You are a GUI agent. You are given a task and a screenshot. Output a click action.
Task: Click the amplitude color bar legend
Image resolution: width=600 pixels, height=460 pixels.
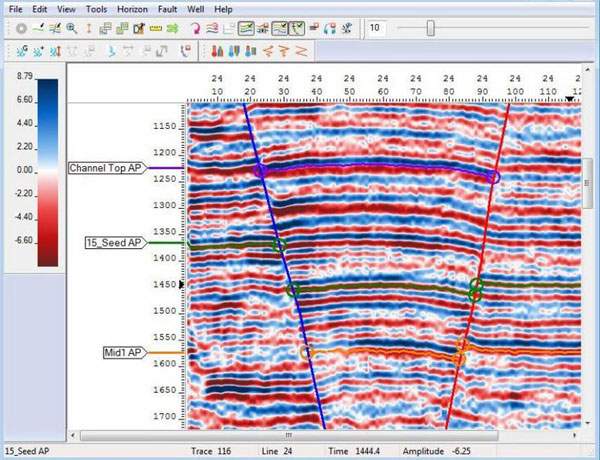pyautogui.click(x=48, y=172)
